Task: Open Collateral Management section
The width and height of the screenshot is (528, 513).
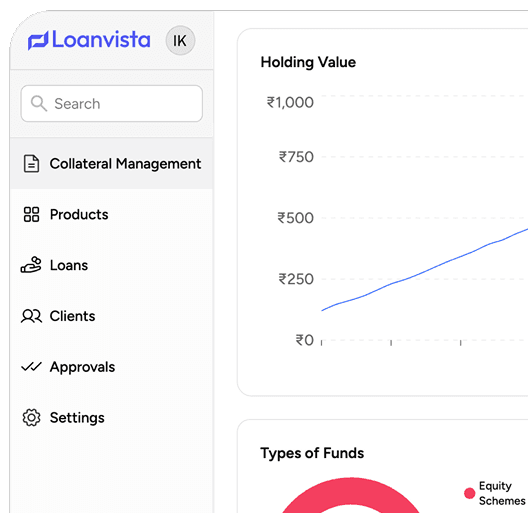Action: coord(112,164)
